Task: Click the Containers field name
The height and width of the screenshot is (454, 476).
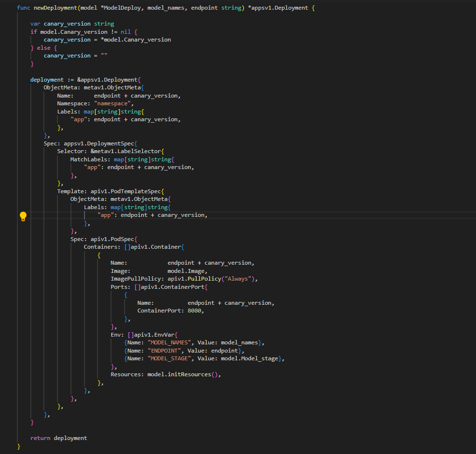Action: pos(102,247)
